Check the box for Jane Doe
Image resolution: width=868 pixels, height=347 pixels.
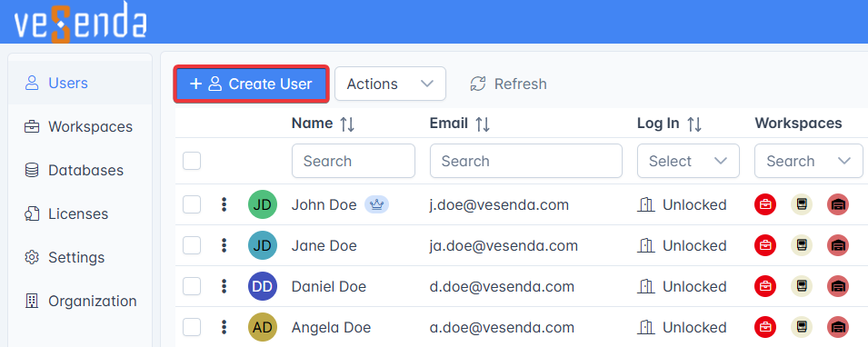(192, 245)
